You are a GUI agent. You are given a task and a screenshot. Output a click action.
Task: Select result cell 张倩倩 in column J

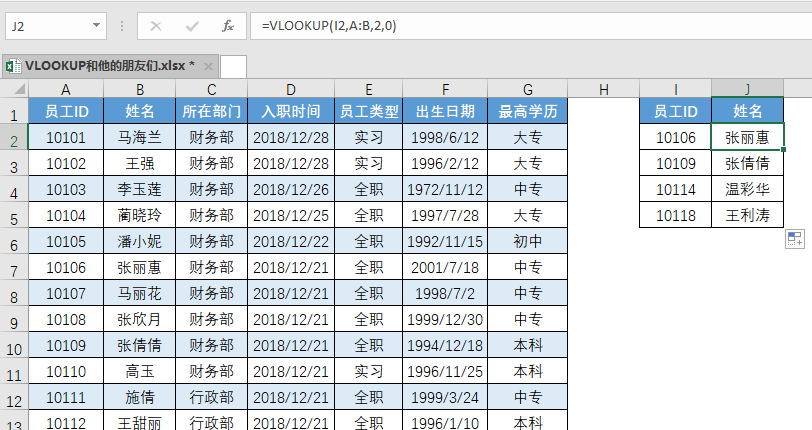click(748, 163)
